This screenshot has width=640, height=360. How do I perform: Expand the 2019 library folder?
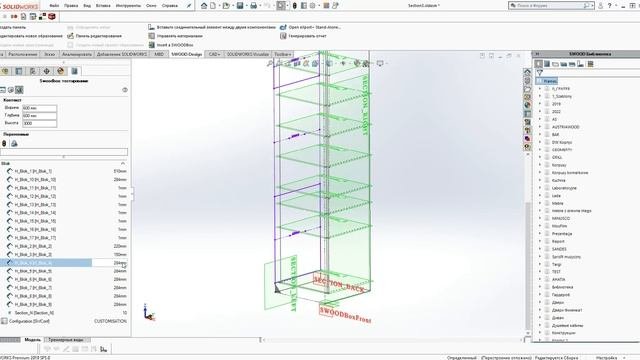point(540,104)
